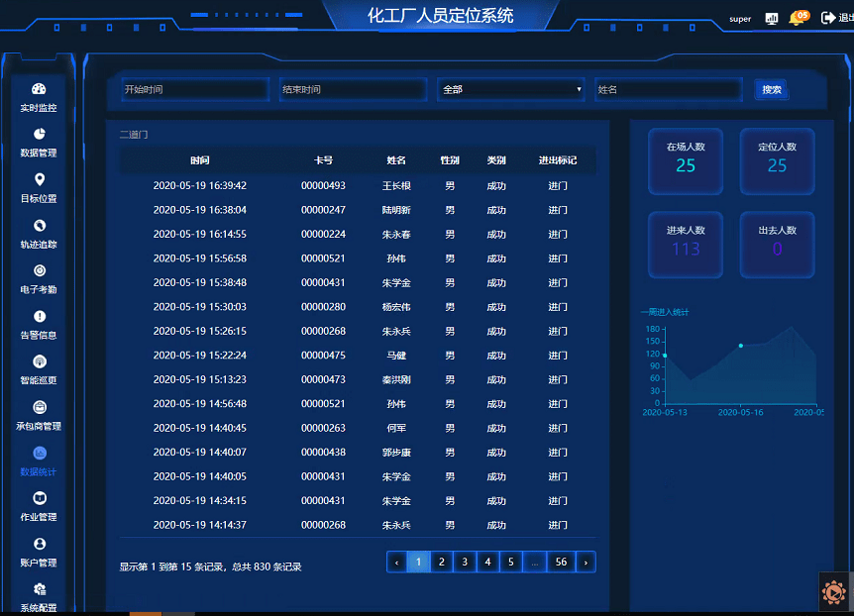Expand the 全部 category dropdown

pos(511,89)
